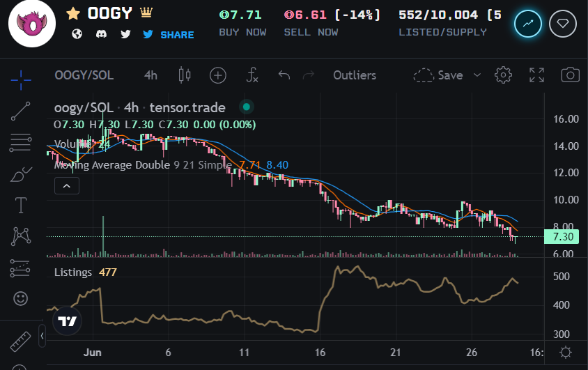Click the SELL NOW price
Viewport: 588px width, 370px height.
tap(305, 15)
